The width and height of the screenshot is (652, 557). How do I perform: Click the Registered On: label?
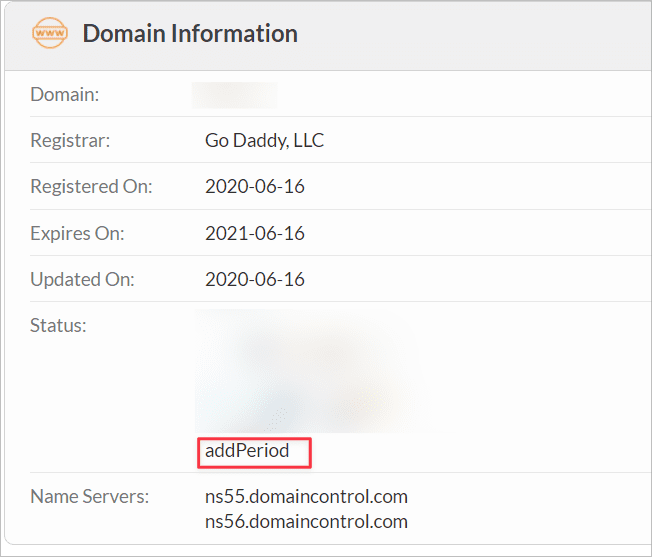91,187
